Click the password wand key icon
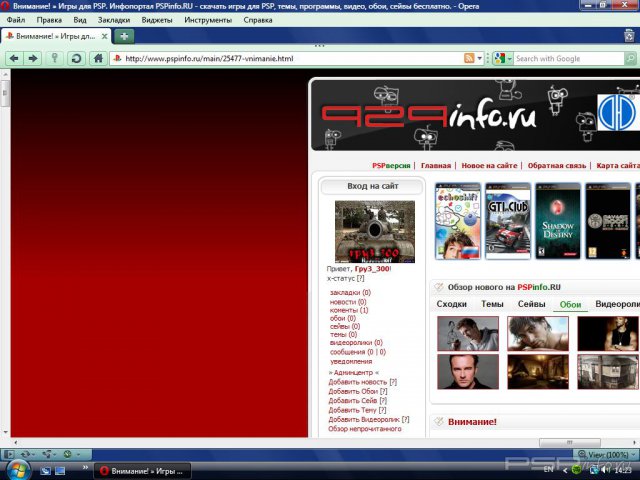Image resolution: width=640 pixels, height=480 pixels. (55, 59)
